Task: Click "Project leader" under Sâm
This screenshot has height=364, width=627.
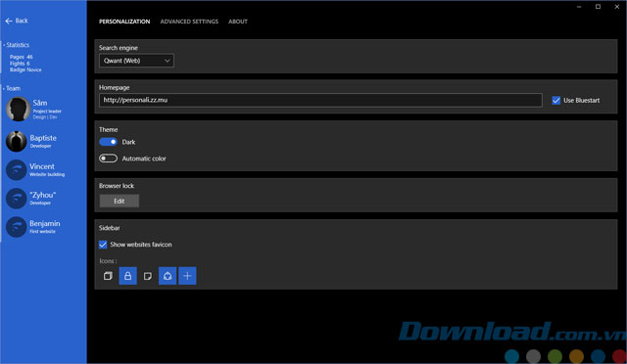Action: coord(47,112)
